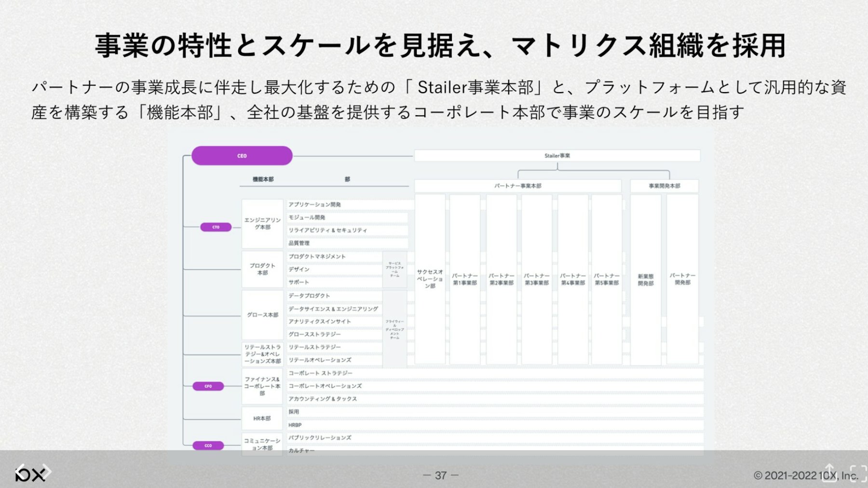
Task: Select the purple CTO node
Action: (216, 227)
